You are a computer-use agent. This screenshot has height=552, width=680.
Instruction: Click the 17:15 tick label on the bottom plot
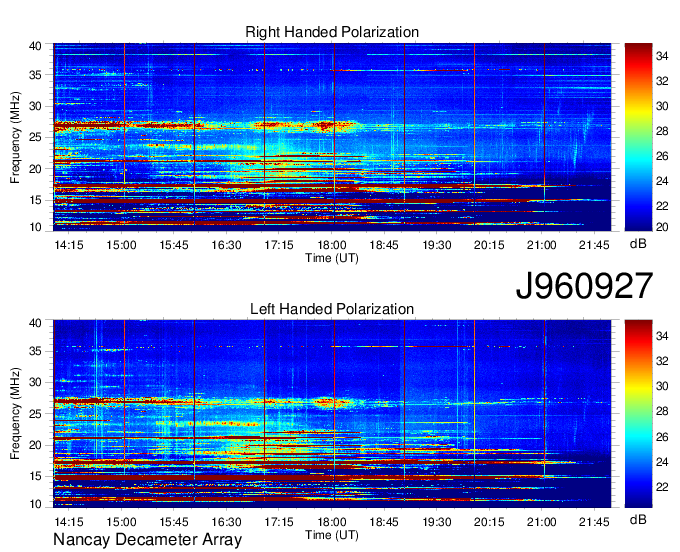pyautogui.click(x=279, y=522)
